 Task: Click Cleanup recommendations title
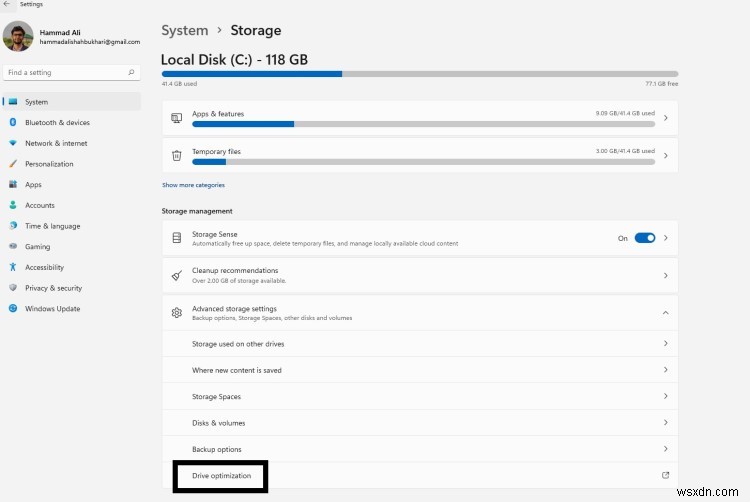pyautogui.click(x=235, y=271)
